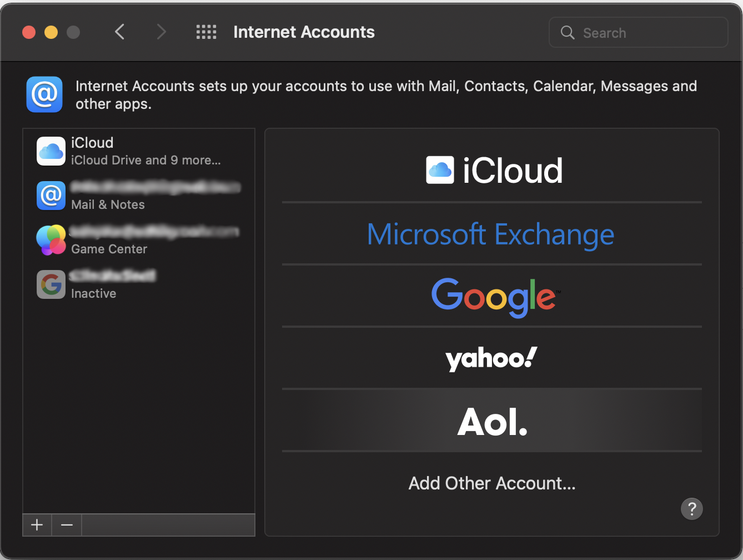This screenshot has height=560, width=743.
Task: Show all preferences grid icon
Action: click(206, 32)
